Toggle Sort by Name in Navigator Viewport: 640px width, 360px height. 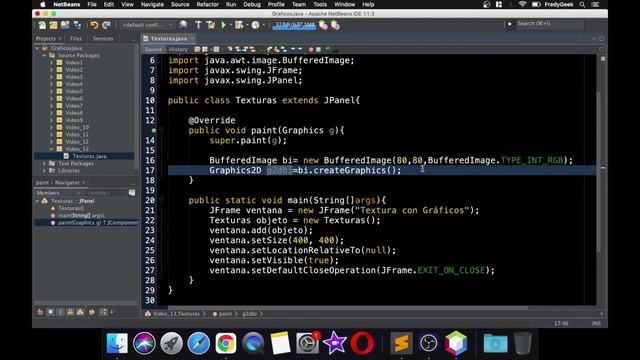click(x=103, y=312)
